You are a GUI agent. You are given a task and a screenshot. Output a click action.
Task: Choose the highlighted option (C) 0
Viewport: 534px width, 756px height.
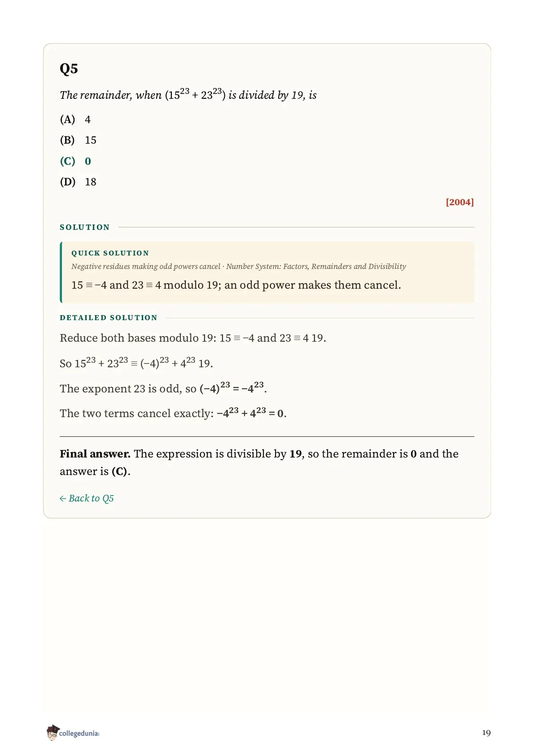tap(75, 161)
